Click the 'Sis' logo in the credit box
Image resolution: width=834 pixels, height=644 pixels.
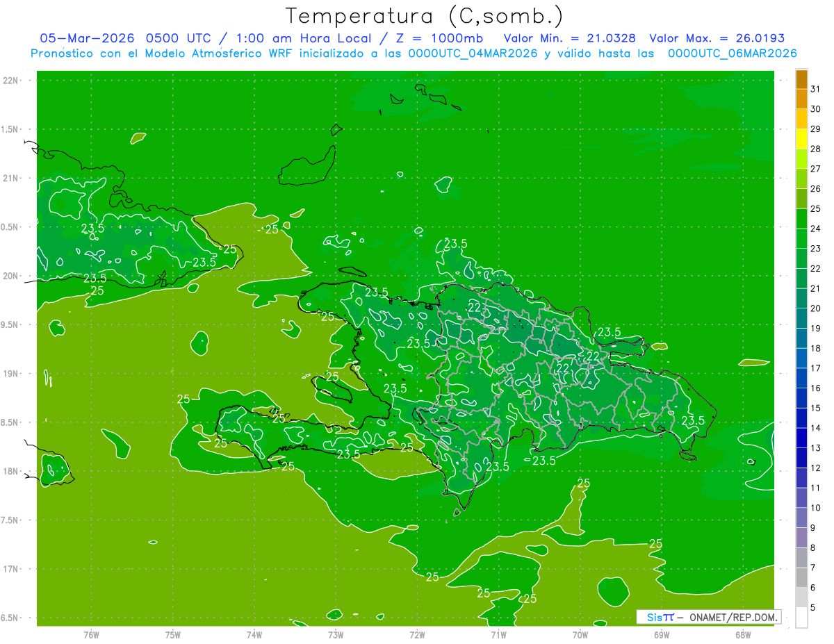pyautogui.click(x=654, y=617)
